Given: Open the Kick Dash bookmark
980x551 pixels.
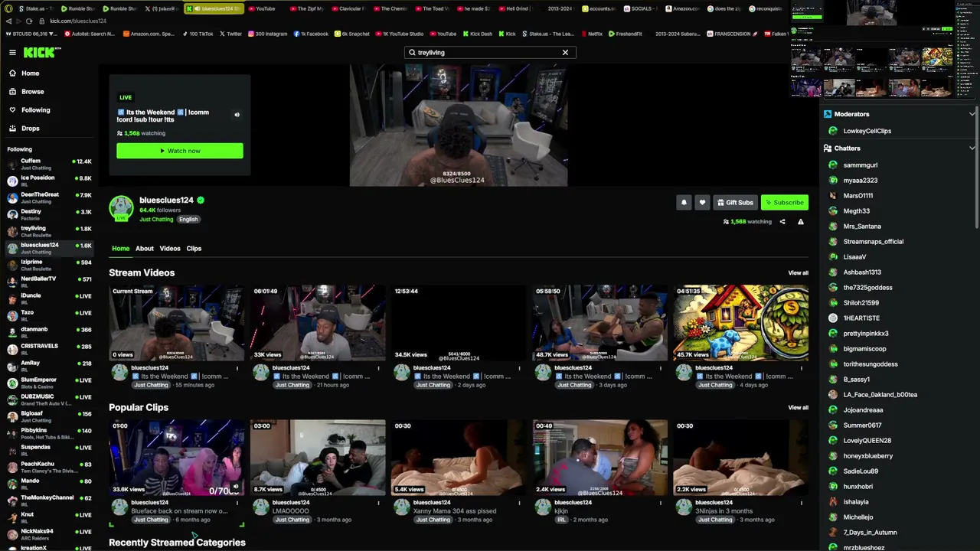Looking at the screenshot, I should [477, 34].
